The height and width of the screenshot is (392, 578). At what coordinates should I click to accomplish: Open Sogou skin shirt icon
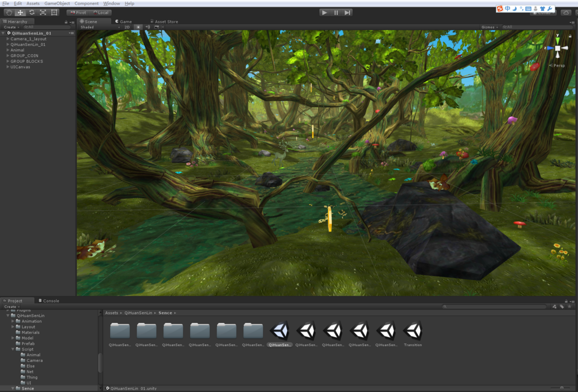click(542, 9)
